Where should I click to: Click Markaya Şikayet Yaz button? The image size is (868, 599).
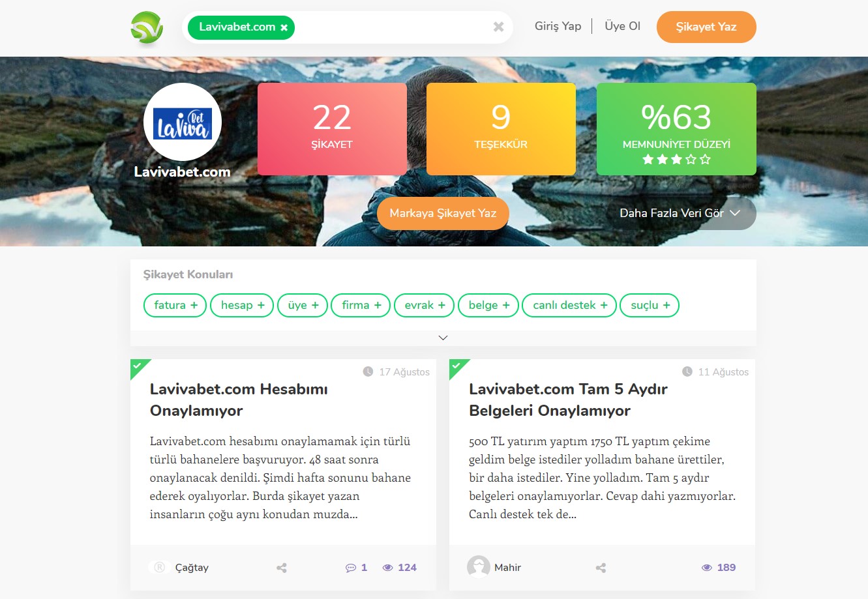[443, 213]
